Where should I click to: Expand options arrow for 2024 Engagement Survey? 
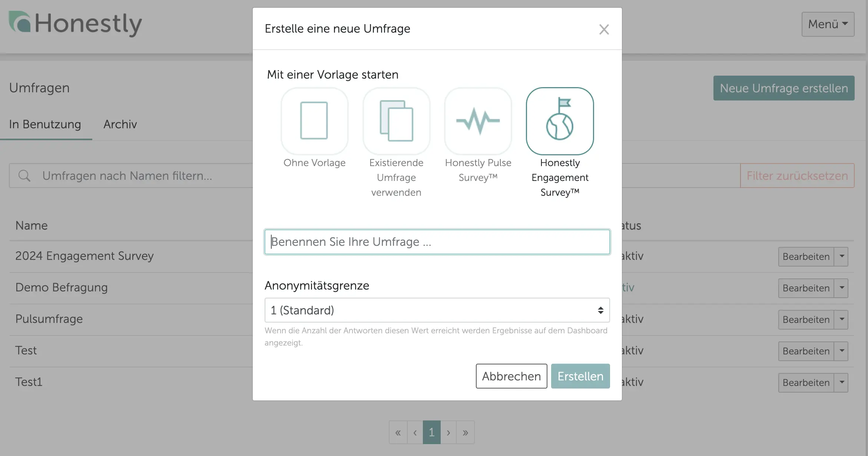click(842, 257)
